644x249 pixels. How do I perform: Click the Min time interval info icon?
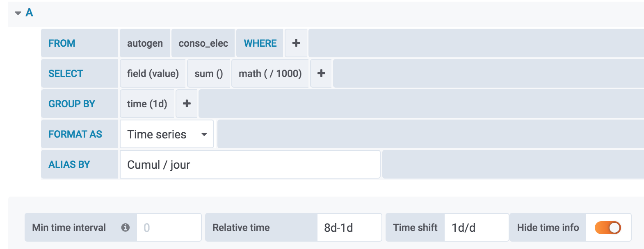(x=126, y=227)
